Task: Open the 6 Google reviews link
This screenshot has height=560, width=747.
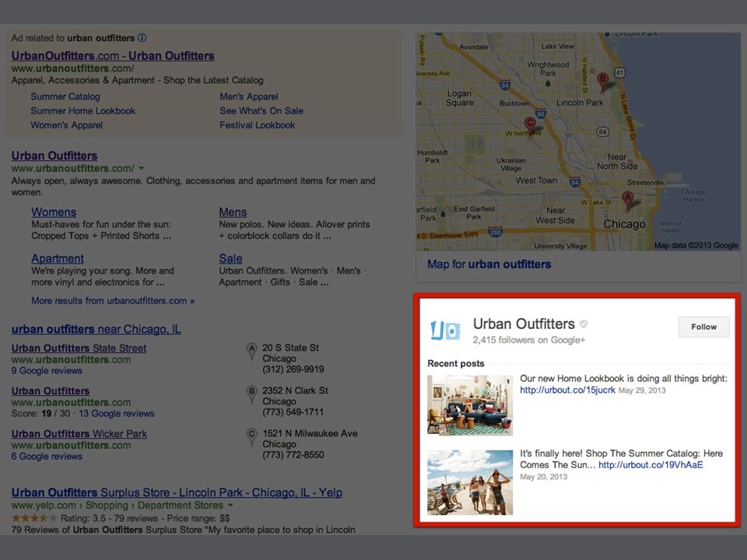Action: [x=47, y=457]
